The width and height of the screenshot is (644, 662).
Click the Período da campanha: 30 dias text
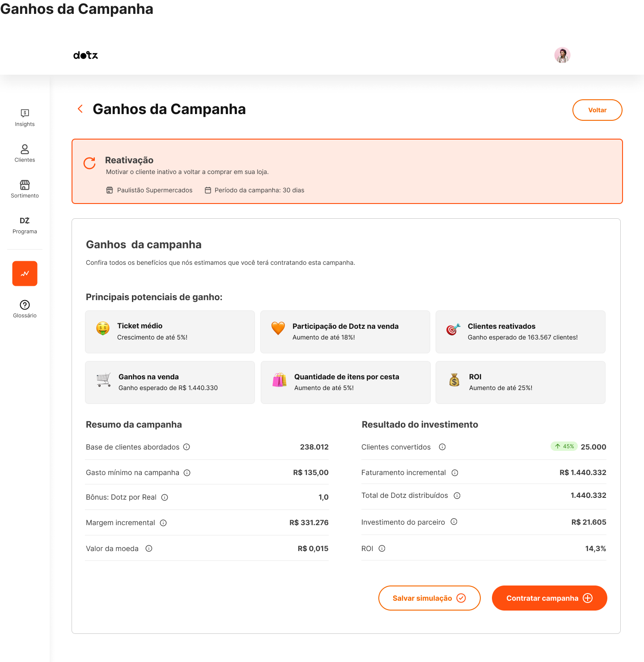[x=259, y=190]
